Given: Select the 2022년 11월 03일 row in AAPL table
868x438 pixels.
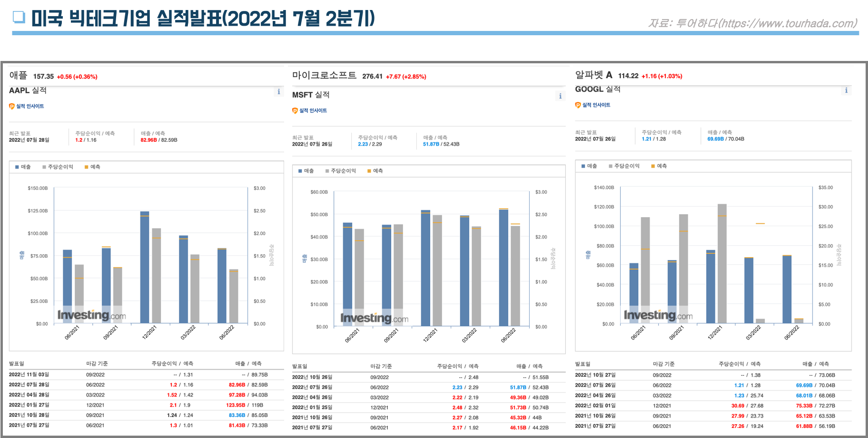Looking at the screenshot, I should (146, 375).
